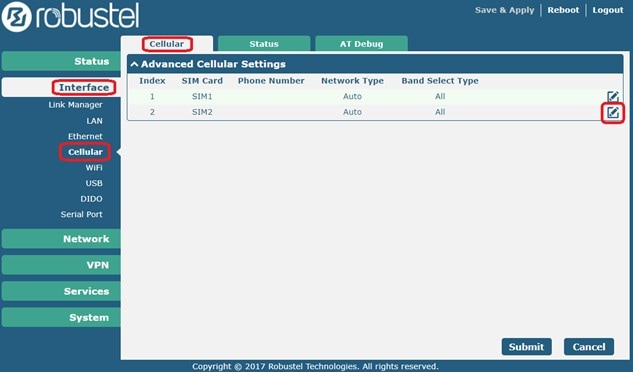The height and width of the screenshot is (372, 633).
Task: Open the Status tab
Action: [x=264, y=44]
